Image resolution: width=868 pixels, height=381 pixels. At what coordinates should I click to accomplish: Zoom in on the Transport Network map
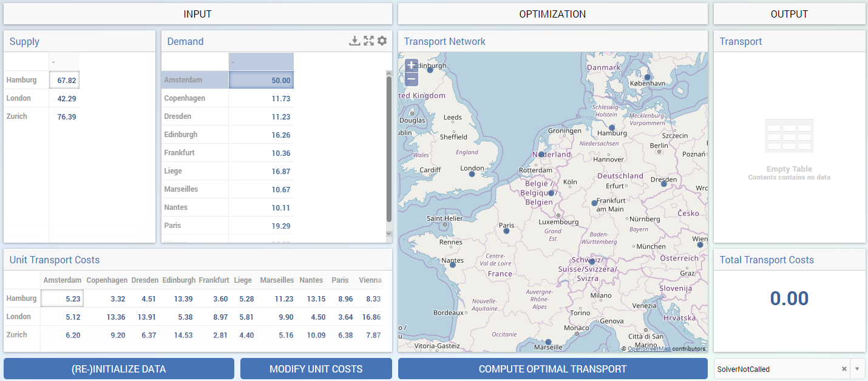(412, 65)
